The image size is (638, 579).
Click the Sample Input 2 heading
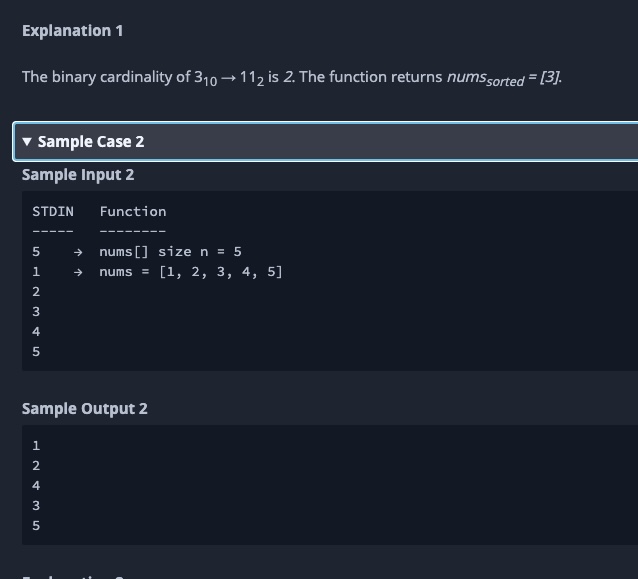pos(78,175)
